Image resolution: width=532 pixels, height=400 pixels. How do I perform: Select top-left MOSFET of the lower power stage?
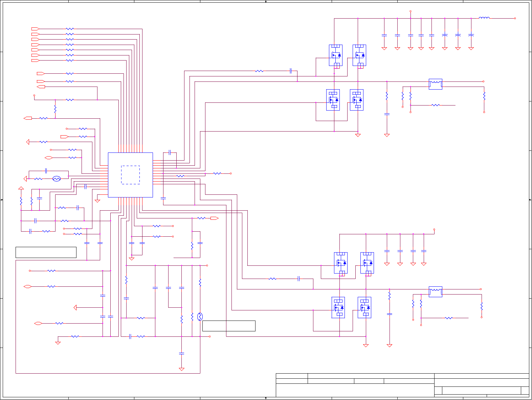341,263
